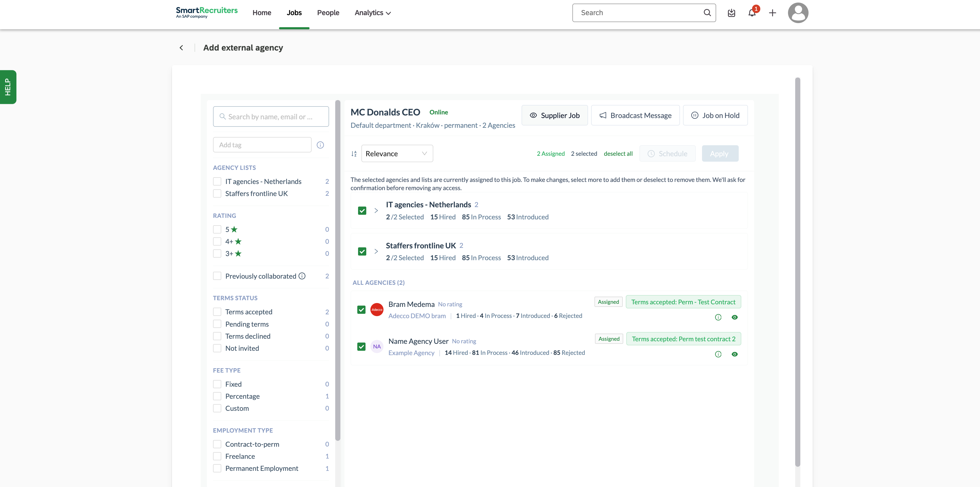
Task: Open the Relevance sort dropdown
Action: click(x=397, y=154)
